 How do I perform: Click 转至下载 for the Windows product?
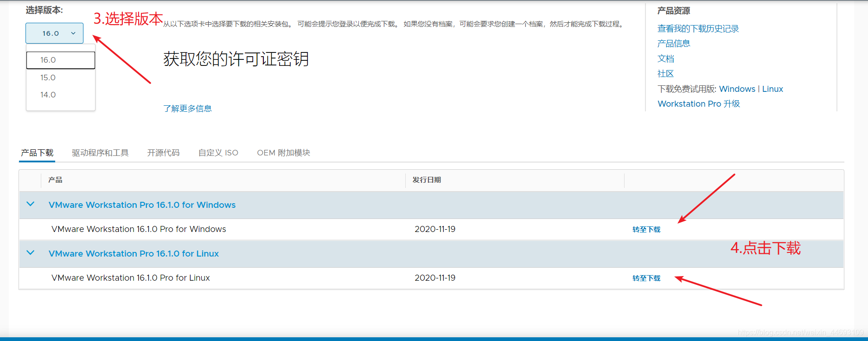[646, 230]
